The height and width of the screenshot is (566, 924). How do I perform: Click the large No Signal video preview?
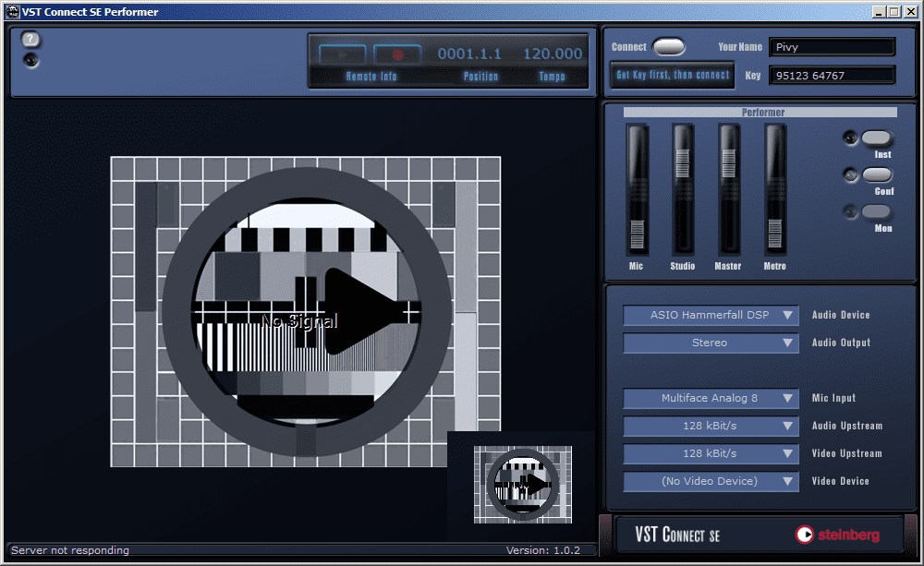click(305, 311)
